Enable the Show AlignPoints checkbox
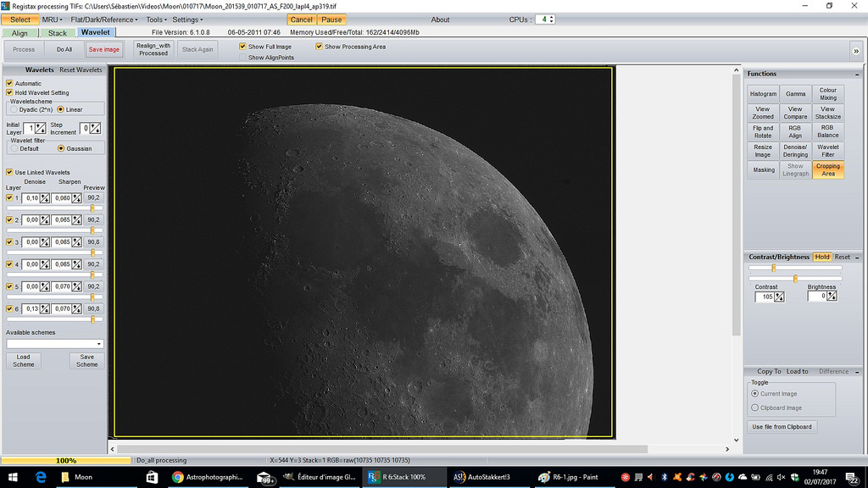The image size is (868, 488). [x=243, y=58]
